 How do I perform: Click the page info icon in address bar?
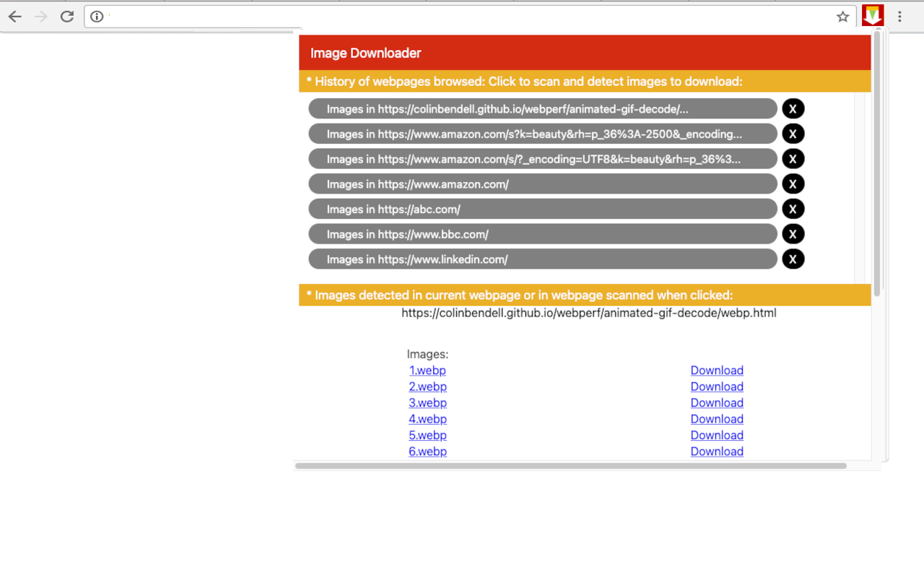[x=97, y=16]
